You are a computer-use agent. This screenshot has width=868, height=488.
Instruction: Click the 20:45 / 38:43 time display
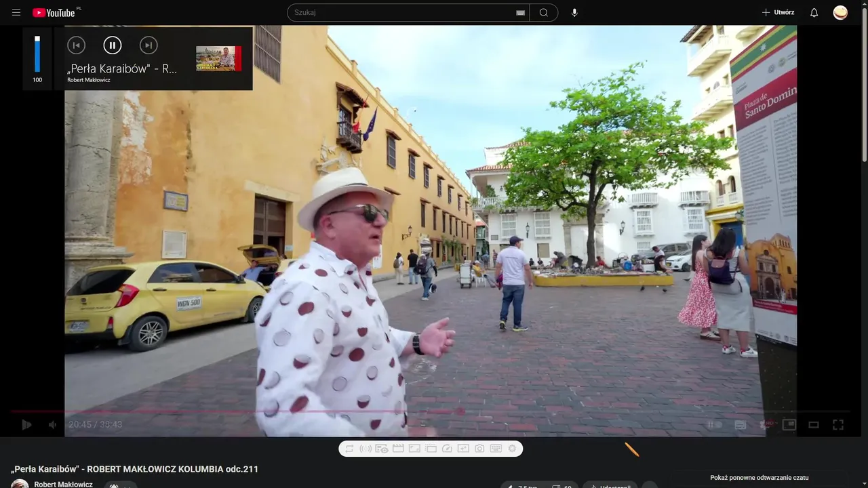point(96,425)
